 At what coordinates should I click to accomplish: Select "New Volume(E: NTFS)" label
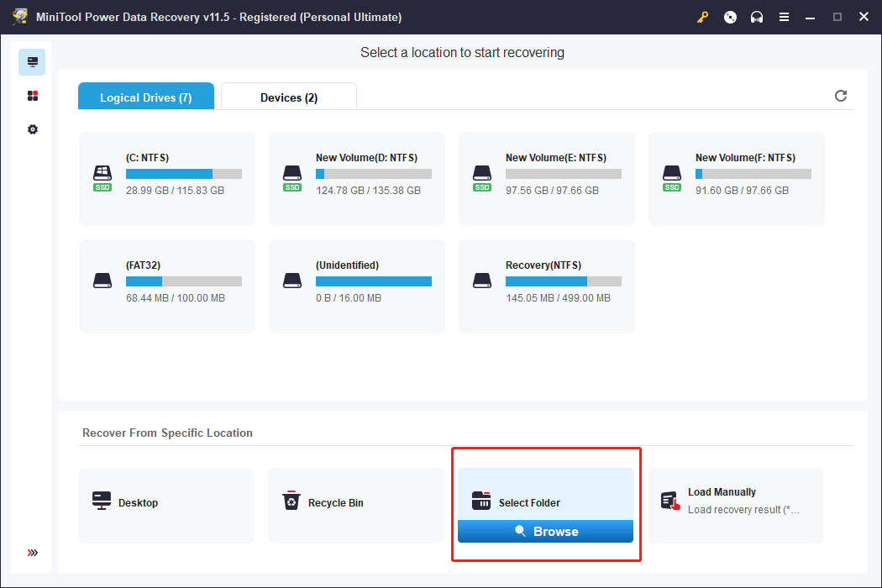[556, 158]
